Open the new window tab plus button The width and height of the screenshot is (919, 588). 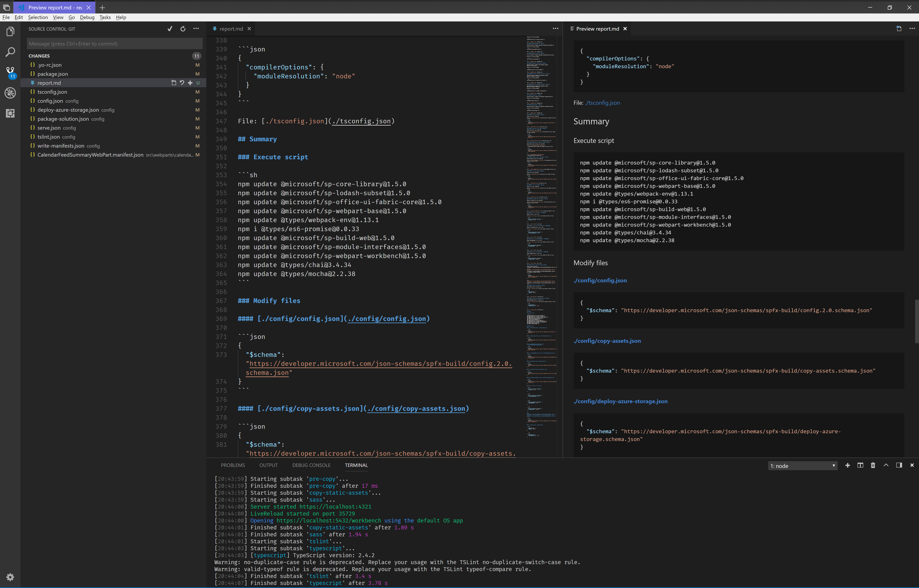[x=102, y=8]
